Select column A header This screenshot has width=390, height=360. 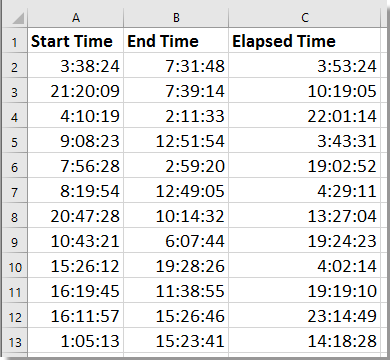[76, 18]
